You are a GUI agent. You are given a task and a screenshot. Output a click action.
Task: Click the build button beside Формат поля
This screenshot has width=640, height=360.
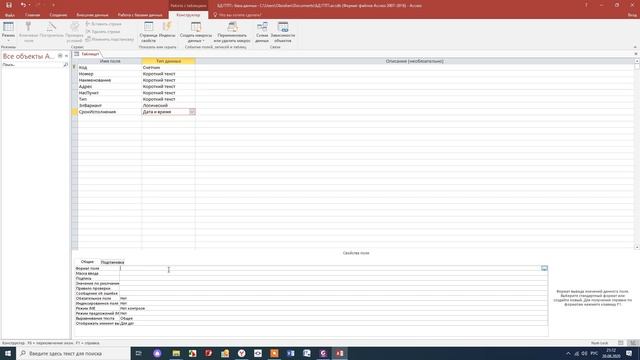(544, 268)
